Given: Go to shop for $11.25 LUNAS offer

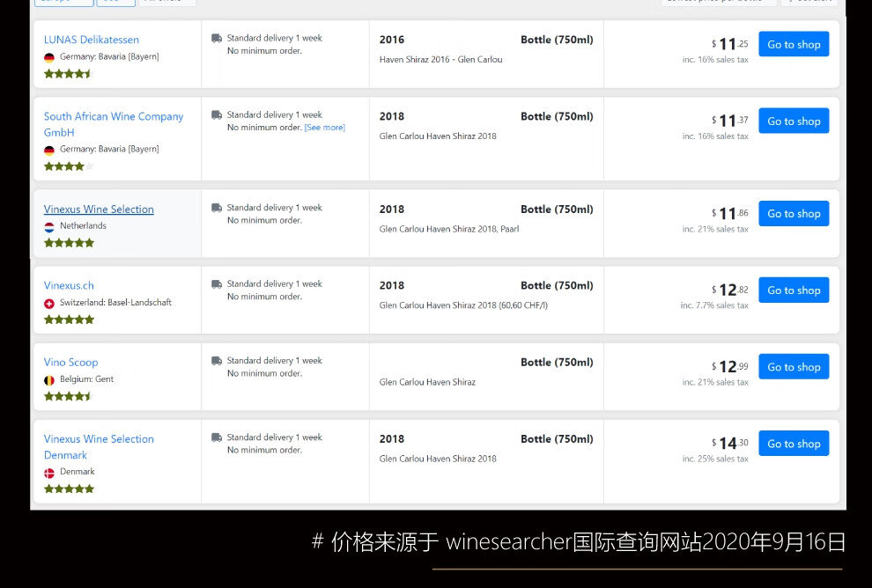Looking at the screenshot, I should pyautogui.click(x=794, y=45).
